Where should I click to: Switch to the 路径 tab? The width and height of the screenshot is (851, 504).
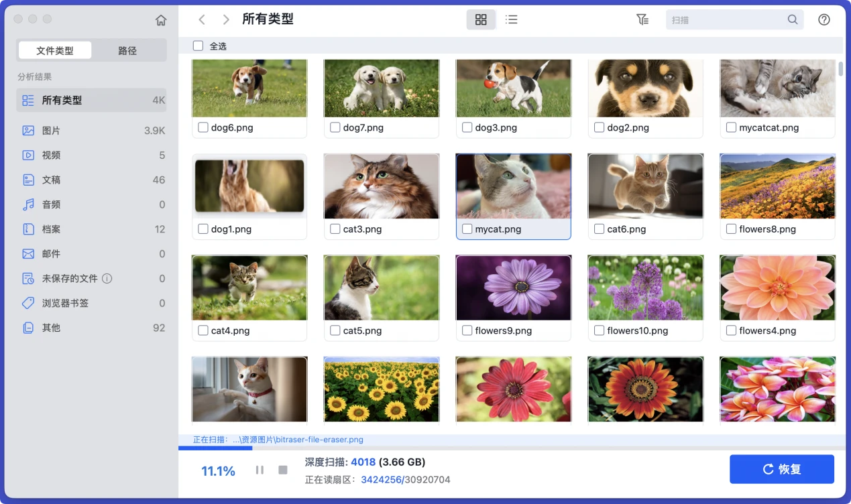128,50
